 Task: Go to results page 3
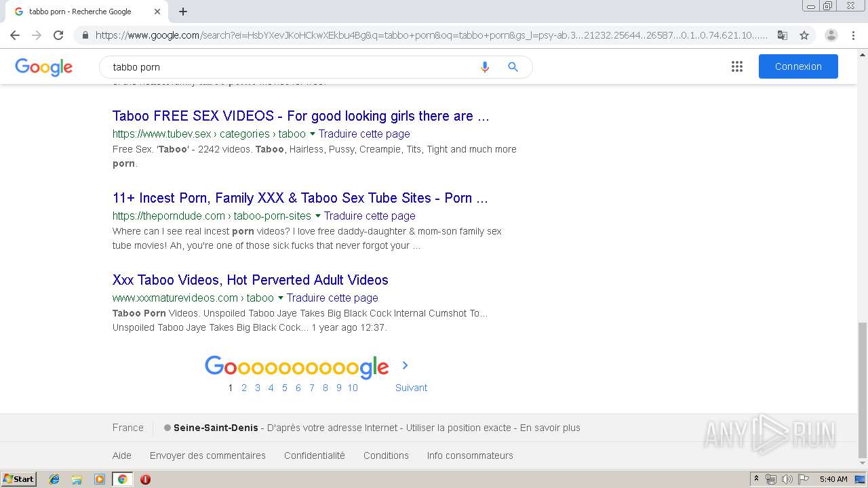[x=258, y=388]
